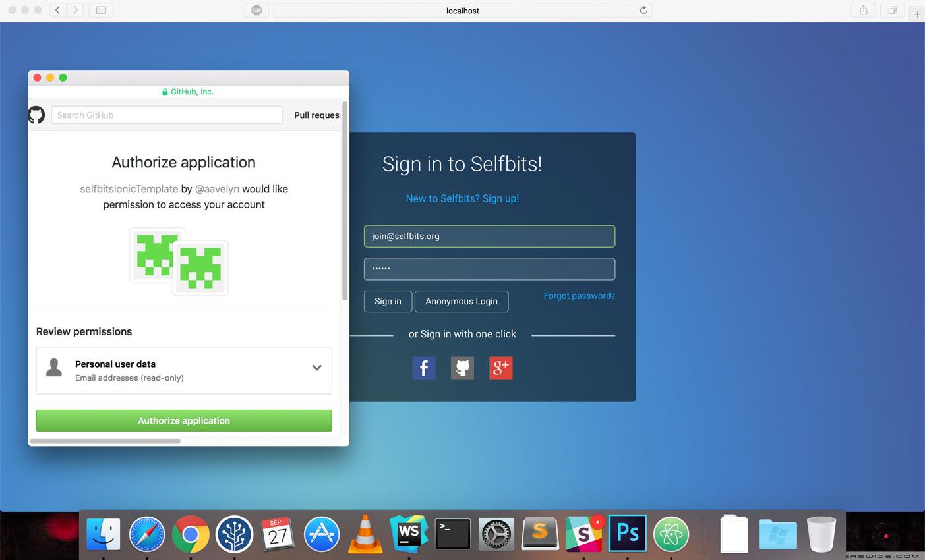Click the AdBlock Plus toolbar icon
This screenshot has width=925, height=560.
point(256,10)
